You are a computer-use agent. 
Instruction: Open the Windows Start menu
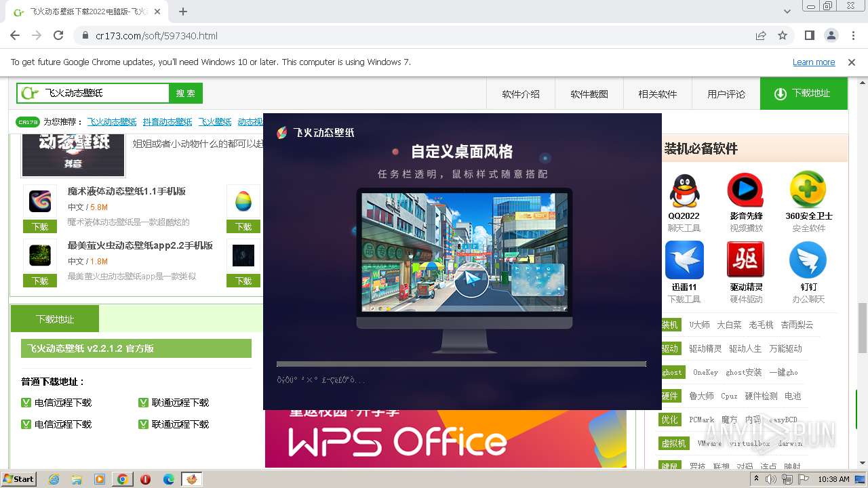19,479
